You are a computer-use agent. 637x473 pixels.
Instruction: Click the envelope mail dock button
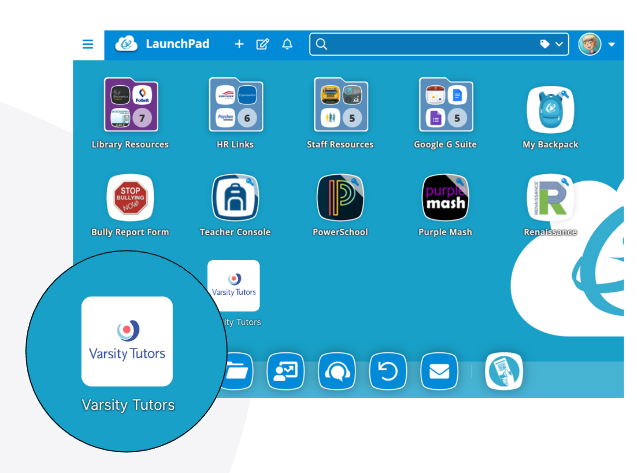[x=439, y=371]
